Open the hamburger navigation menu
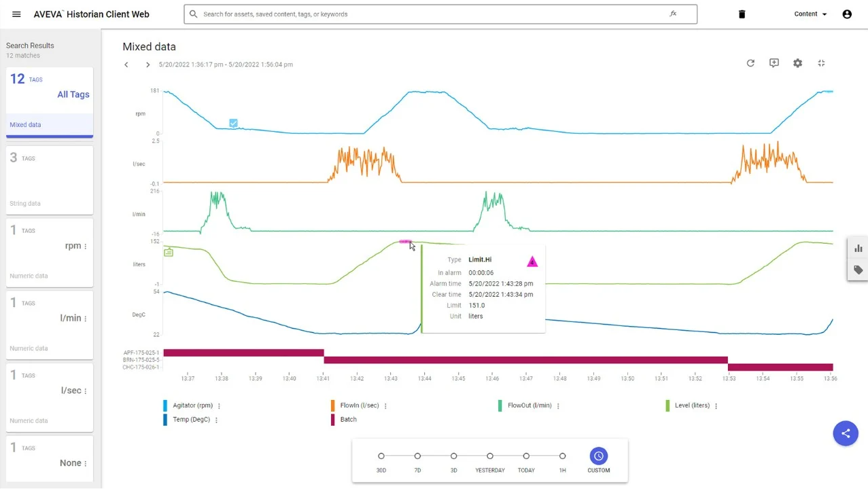This screenshot has width=868, height=489. pos(17,14)
